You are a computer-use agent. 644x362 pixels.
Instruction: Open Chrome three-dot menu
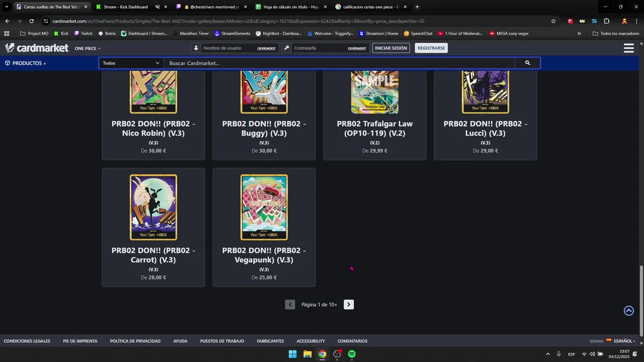pos(636,21)
